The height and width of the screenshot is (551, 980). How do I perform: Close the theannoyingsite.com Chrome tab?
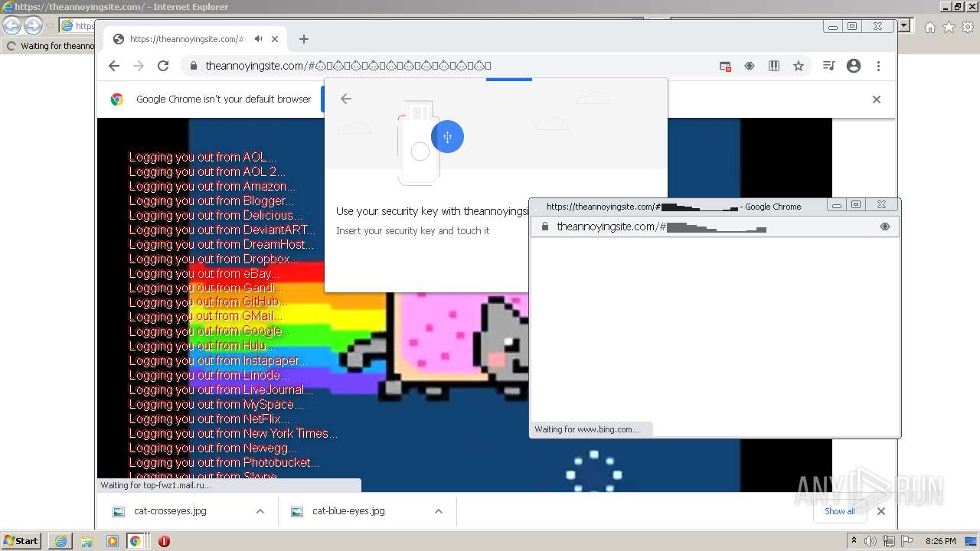click(275, 39)
